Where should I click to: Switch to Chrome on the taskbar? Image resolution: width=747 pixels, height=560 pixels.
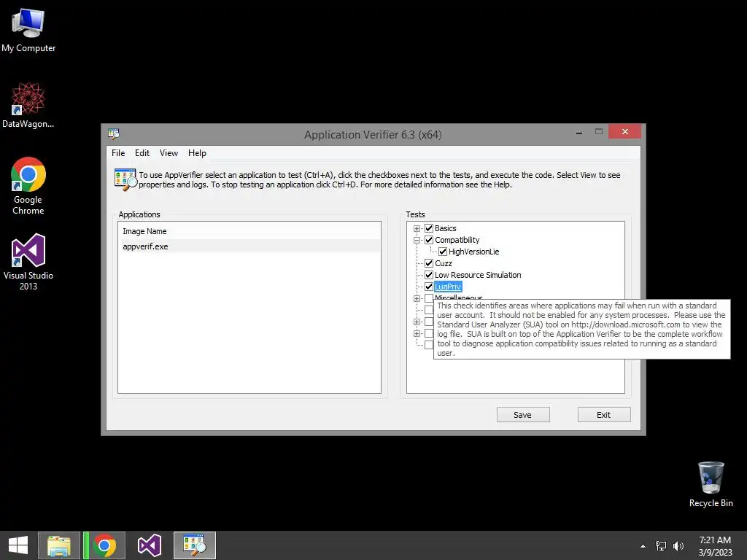coord(105,545)
